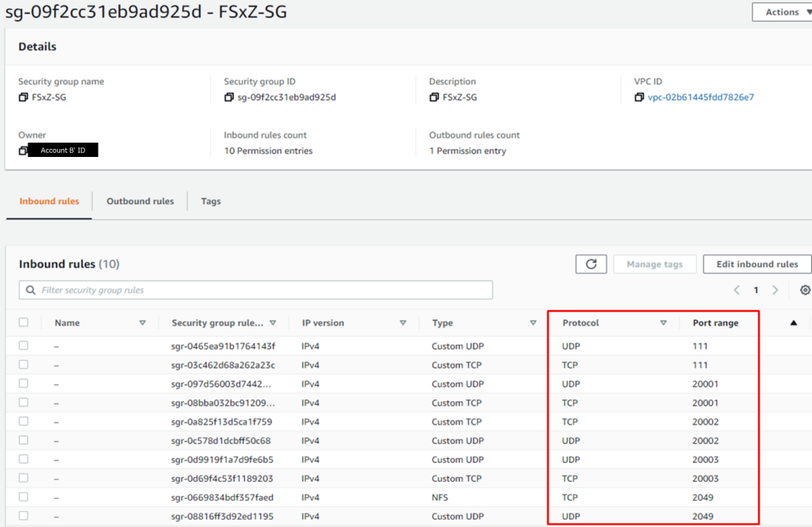Select the header checkbox to choose all rules

tap(23, 322)
